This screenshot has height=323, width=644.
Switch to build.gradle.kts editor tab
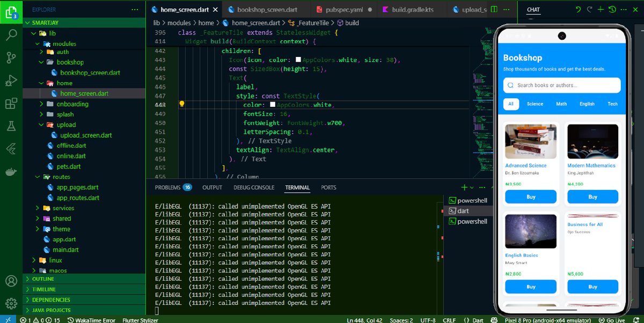click(412, 10)
